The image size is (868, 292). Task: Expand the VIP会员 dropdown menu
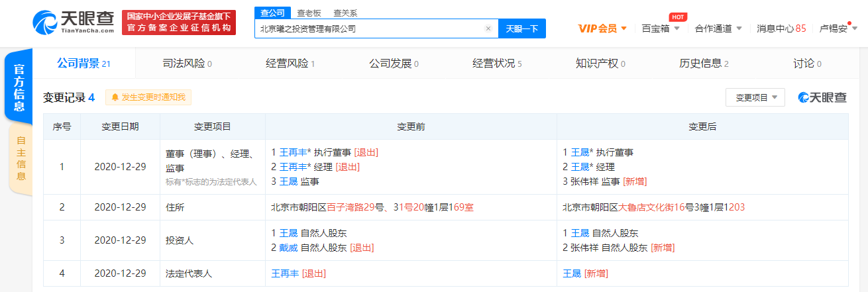pos(602,28)
